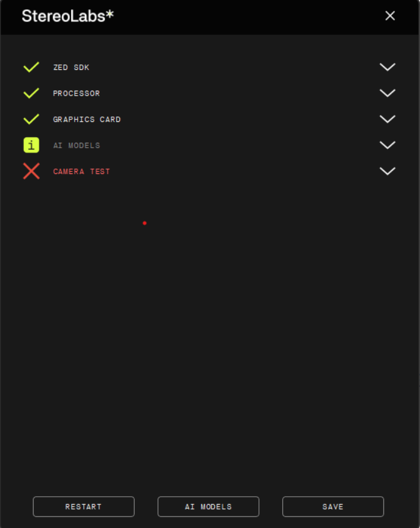This screenshot has width=420, height=528.
Task: Click the green checkmark beside ZED SDK
Action: (x=31, y=67)
